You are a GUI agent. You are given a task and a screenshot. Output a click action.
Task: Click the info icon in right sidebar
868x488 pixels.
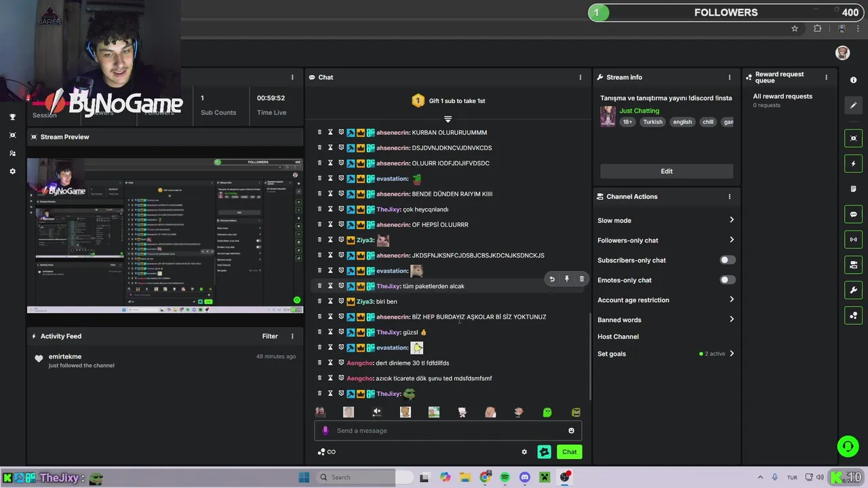pos(853,80)
